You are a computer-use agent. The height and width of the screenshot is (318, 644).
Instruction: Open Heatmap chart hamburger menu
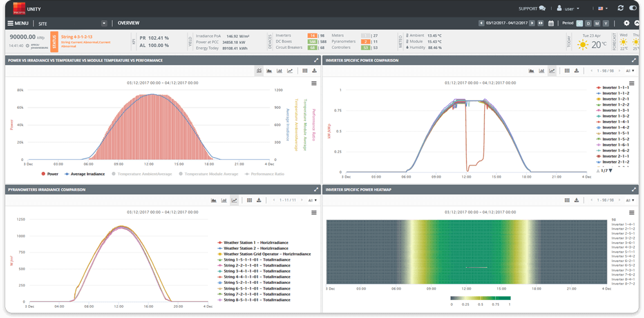coord(632,212)
